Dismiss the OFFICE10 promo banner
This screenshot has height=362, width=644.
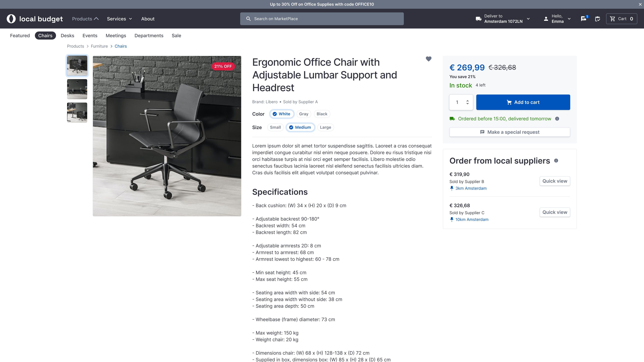[640, 4]
